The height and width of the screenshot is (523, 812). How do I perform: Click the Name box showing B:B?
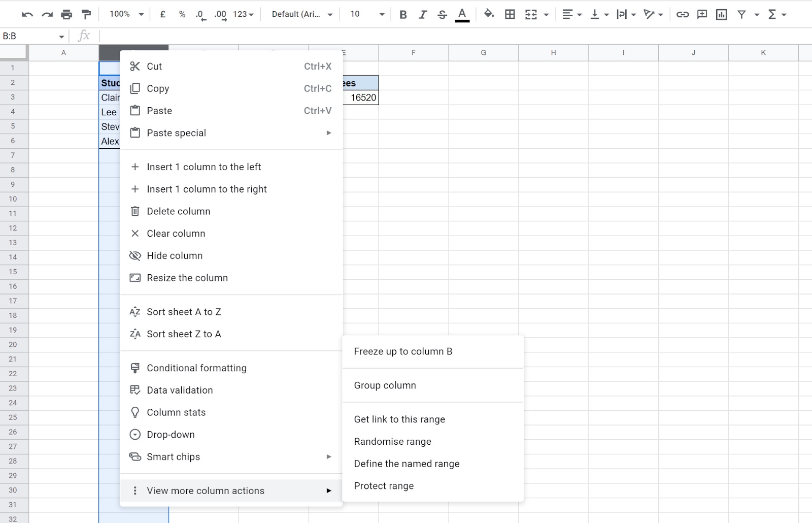point(30,36)
